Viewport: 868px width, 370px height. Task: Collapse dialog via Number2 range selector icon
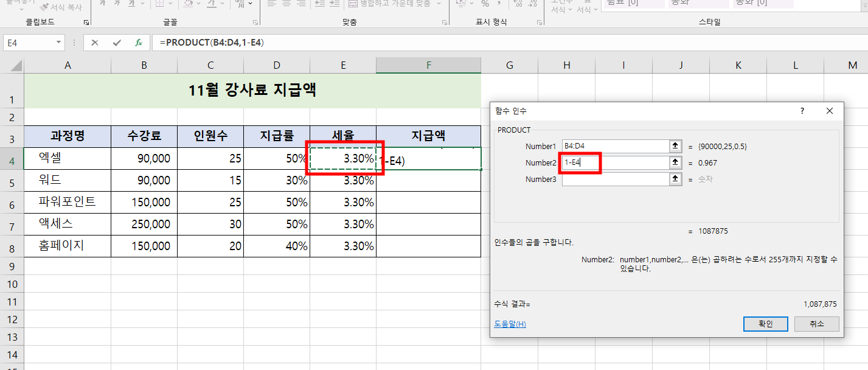click(675, 162)
